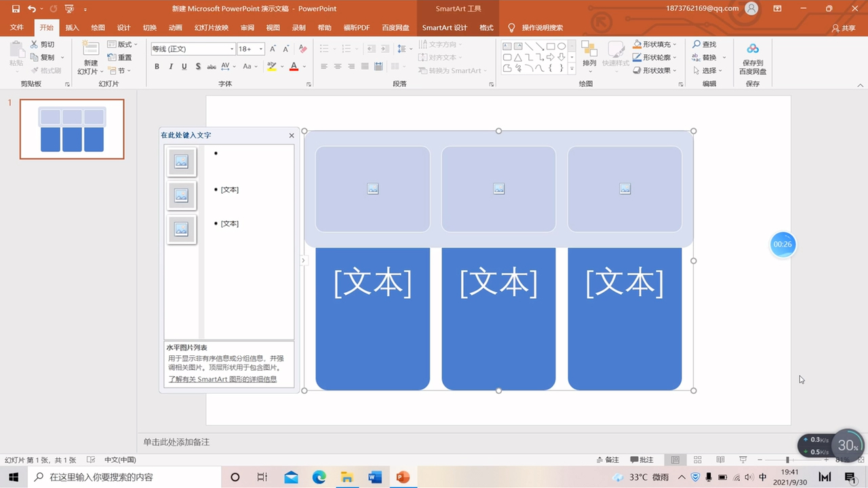Click the 新建幻灯片 button

(x=90, y=58)
